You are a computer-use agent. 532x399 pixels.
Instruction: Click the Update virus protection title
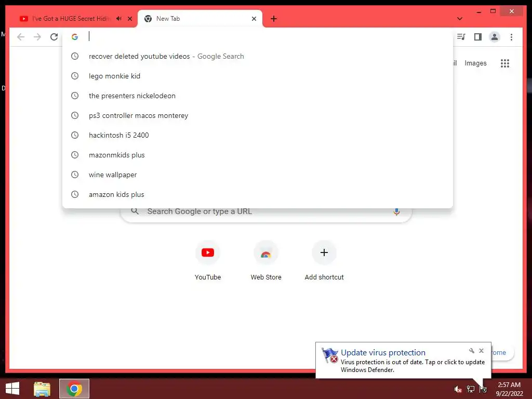coord(383,353)
